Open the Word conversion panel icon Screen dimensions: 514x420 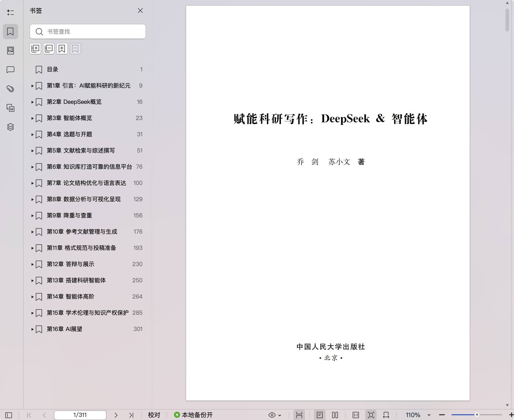point(10,108)
